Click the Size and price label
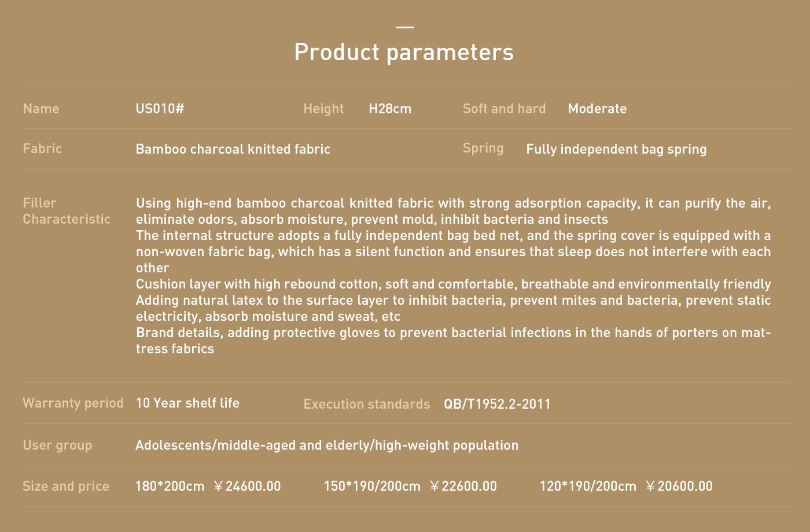Screen dimensions: 810x532 pos(66,486)
